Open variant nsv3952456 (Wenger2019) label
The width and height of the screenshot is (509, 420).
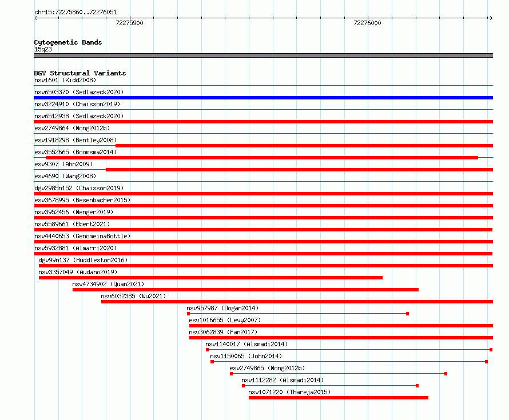pos(74,212)
